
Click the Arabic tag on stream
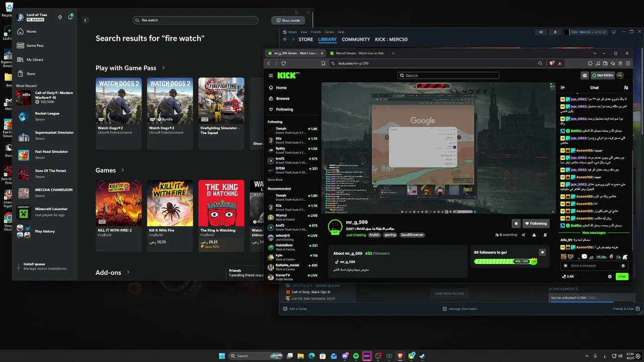point(374,235)
